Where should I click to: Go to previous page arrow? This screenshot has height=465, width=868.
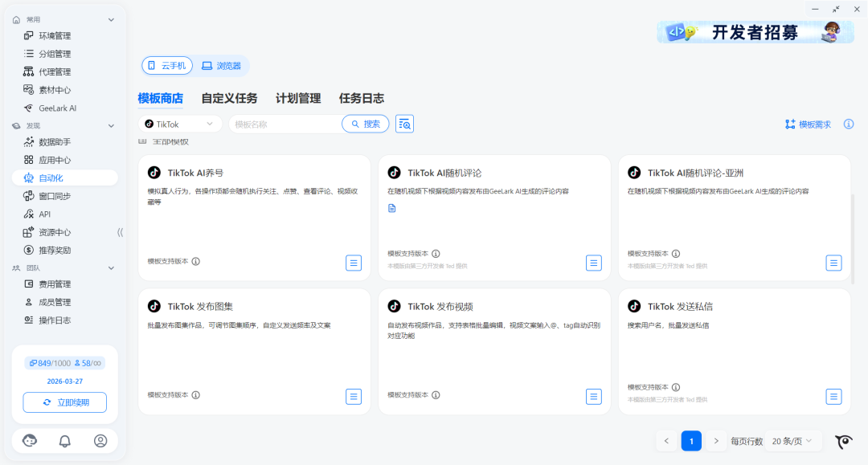(x=666, y=441)
